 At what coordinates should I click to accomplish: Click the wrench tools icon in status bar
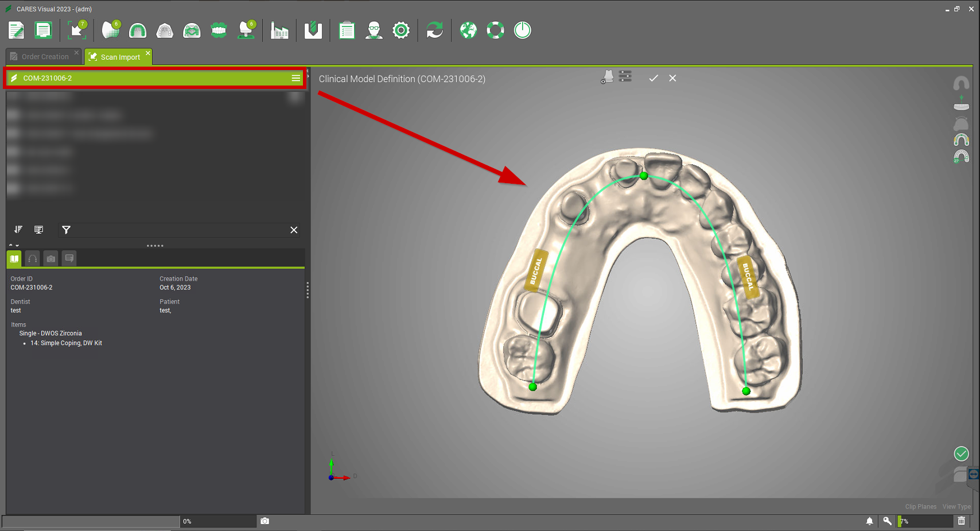pos(888,521)
